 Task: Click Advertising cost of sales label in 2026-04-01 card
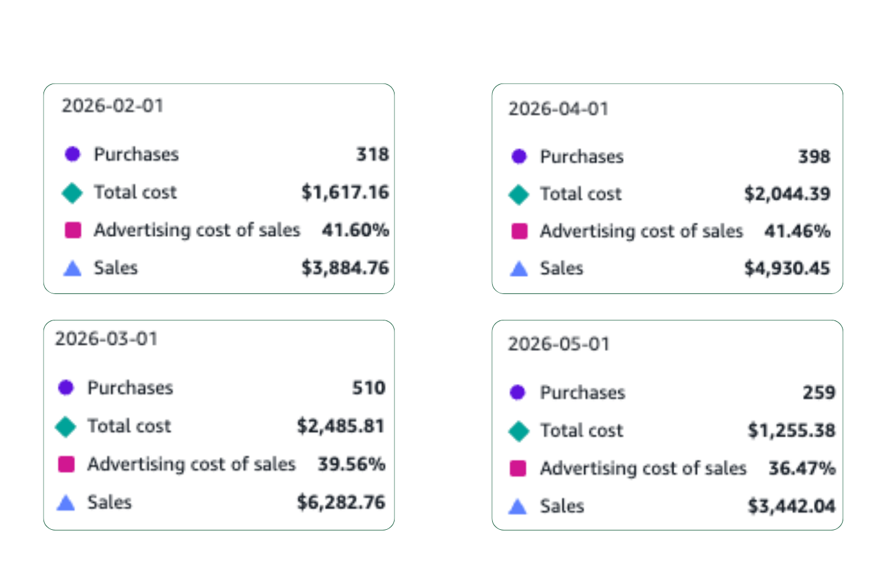[x=642, y=231]
